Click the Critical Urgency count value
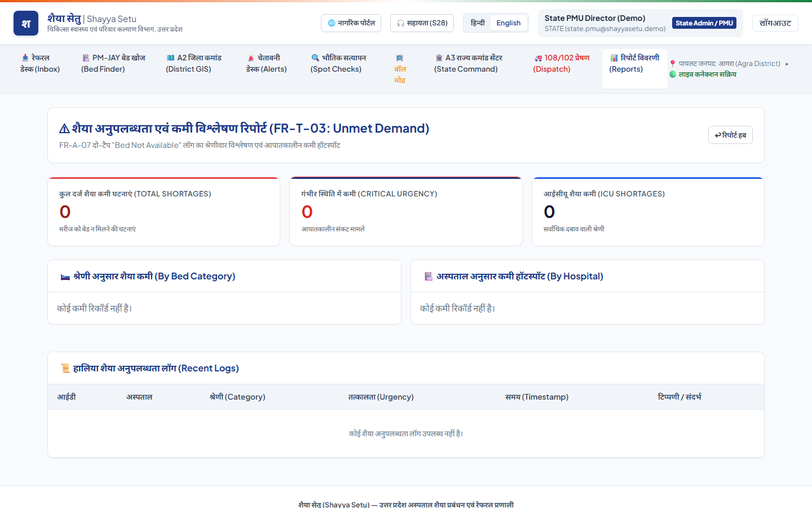Screen dimensions: 812x508 tap(307, 212)
